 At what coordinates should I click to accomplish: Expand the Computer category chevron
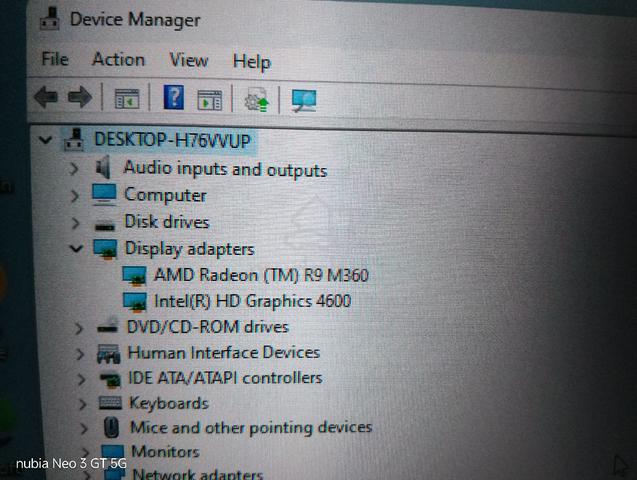(75, 196)
